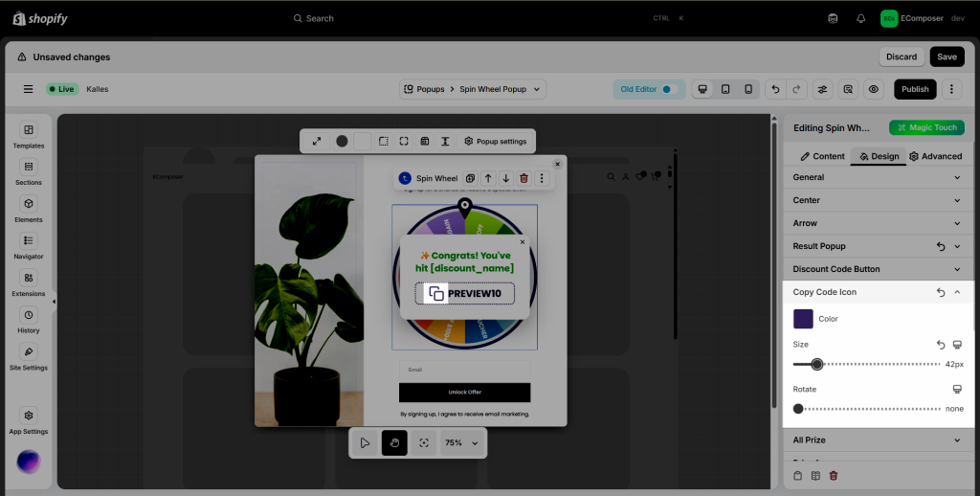The width and height of the screenshot is (980, 496).
Task: Open Popup settings
Action: pos(495,141)
